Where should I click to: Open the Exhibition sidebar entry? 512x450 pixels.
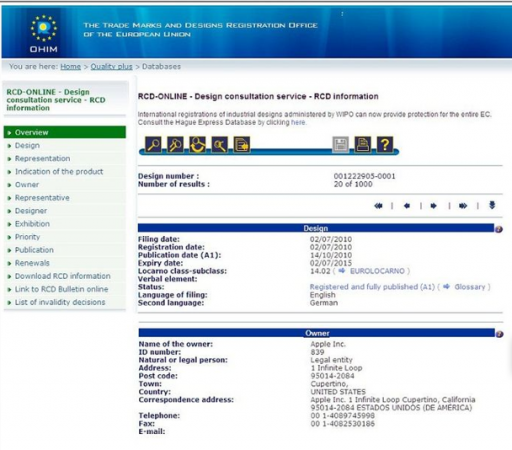coord(32,224)
